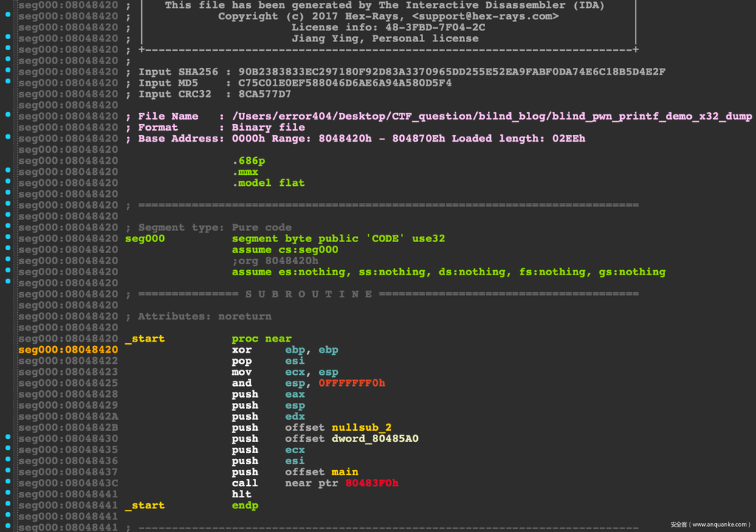Screen dimensions: 756x532
Task: Click the margin dot beside the .mmx directive
Action: click(8, 170)
